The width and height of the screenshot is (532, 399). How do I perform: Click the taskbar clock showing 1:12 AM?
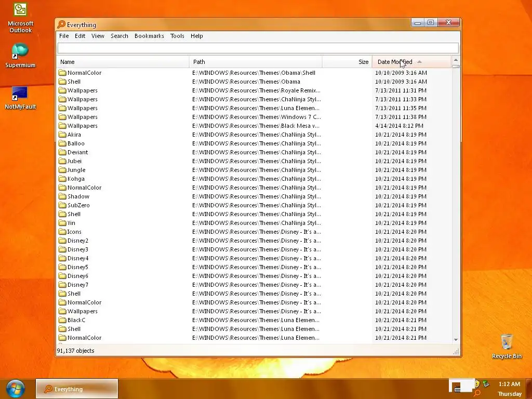(509, 384)
